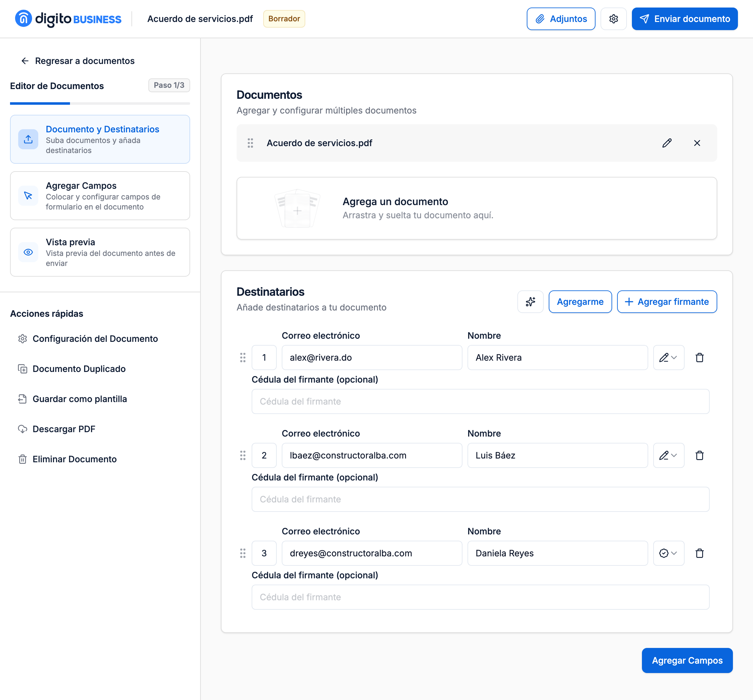Grab the document row drag handle
753x700 pixels.
click(250, 143)
